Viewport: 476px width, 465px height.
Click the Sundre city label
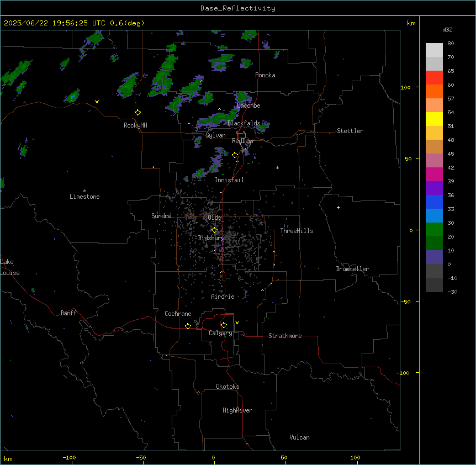tap(161, 216)
